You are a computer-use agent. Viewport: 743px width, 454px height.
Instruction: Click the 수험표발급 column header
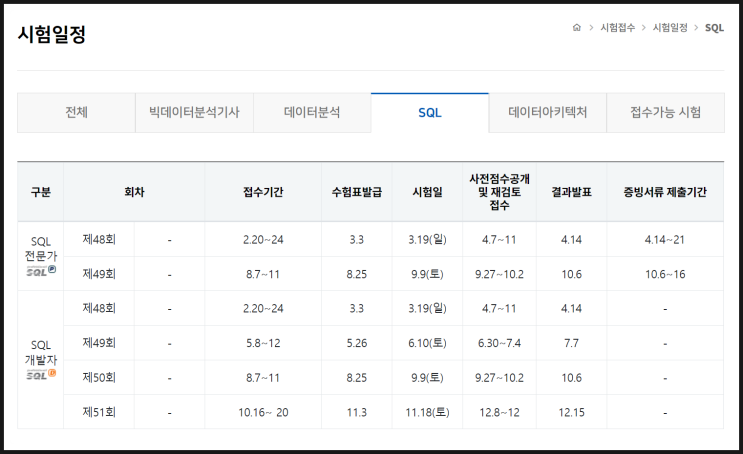357,192
